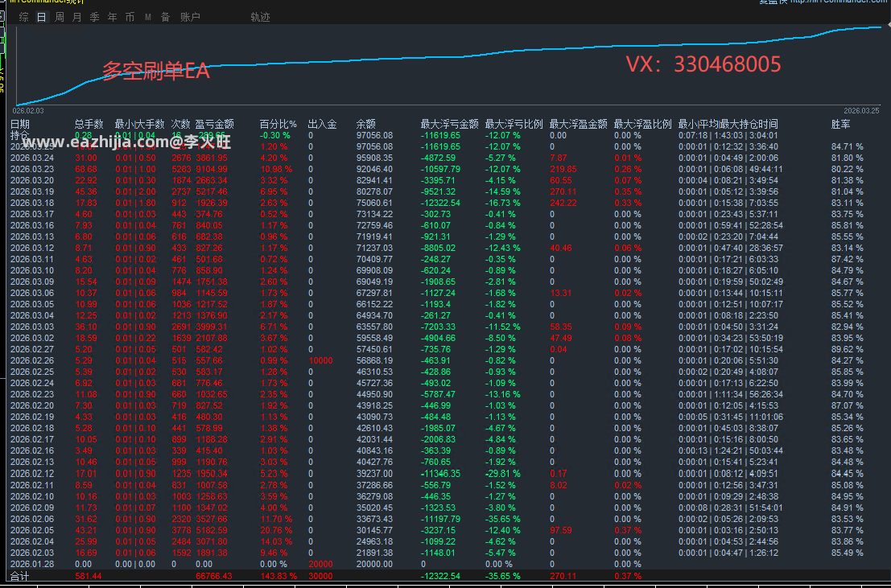Click total percentage 143.83 % in 合计 row

pos(278,576)
